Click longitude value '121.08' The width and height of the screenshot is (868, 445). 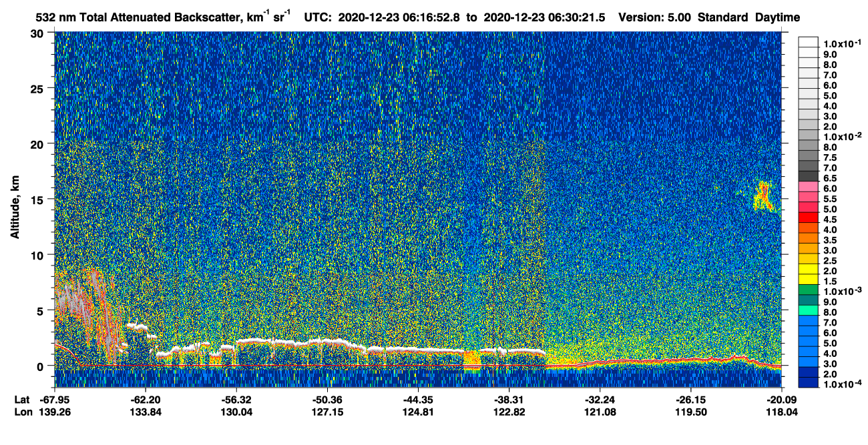click(600, 412)
